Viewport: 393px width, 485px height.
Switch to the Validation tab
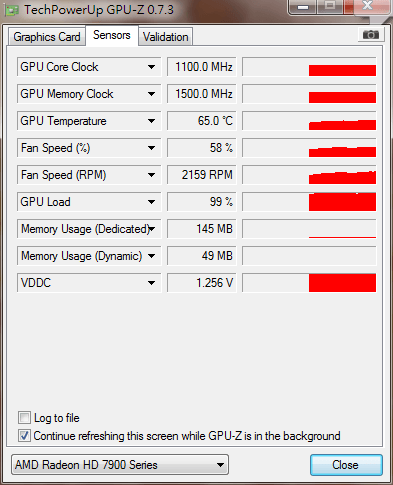click(x=166, y=37)
